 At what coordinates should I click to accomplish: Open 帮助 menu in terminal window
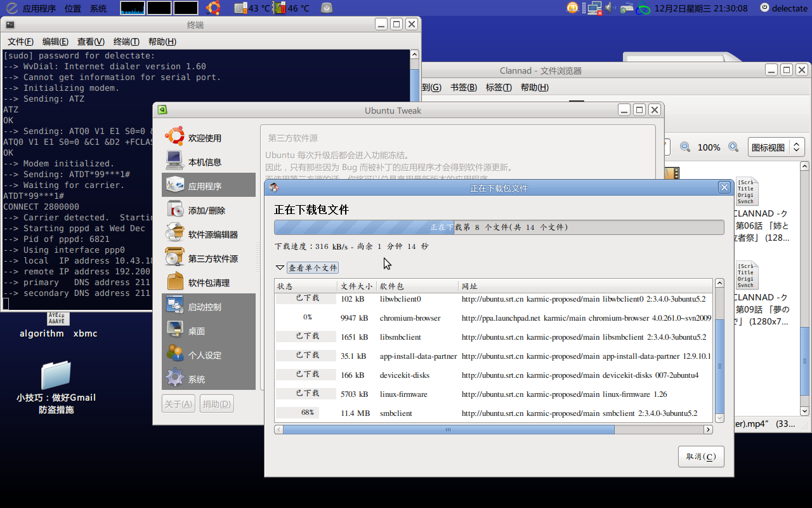(x=162, y=41)
